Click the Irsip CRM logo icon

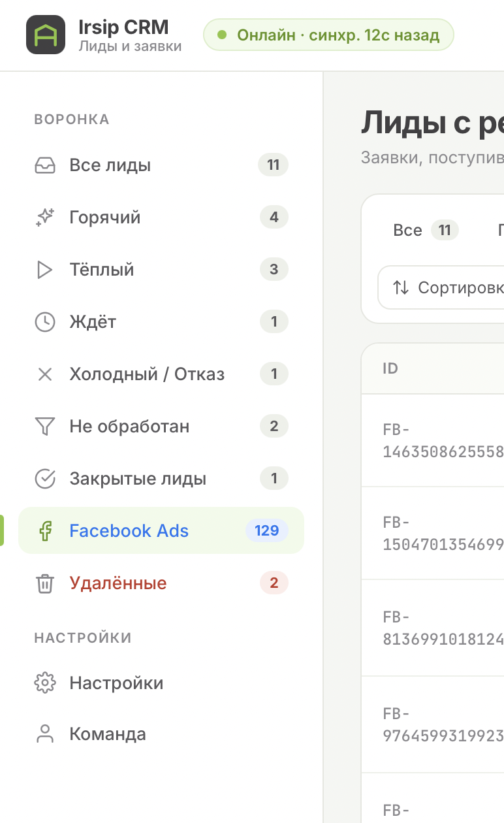pos(46,35)
